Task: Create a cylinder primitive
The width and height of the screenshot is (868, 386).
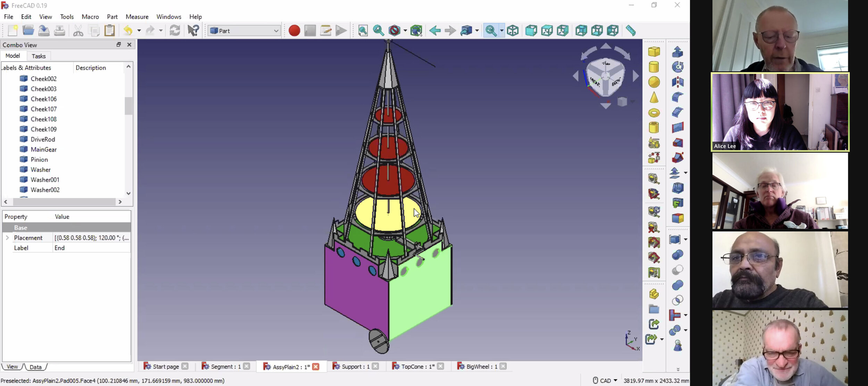Action: 654,67
